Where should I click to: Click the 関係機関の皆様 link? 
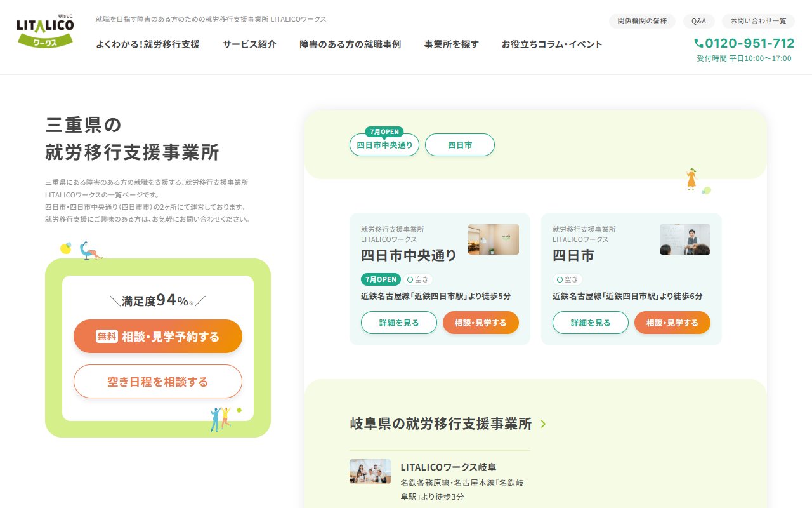pyautogui.click(x=642, y=21)
